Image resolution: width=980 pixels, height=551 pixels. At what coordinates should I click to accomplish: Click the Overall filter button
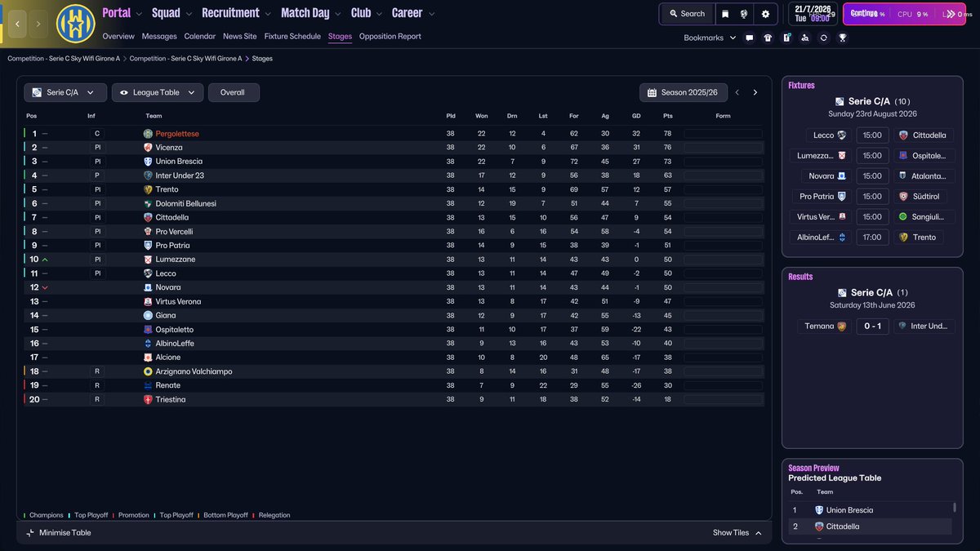(234, 93)
